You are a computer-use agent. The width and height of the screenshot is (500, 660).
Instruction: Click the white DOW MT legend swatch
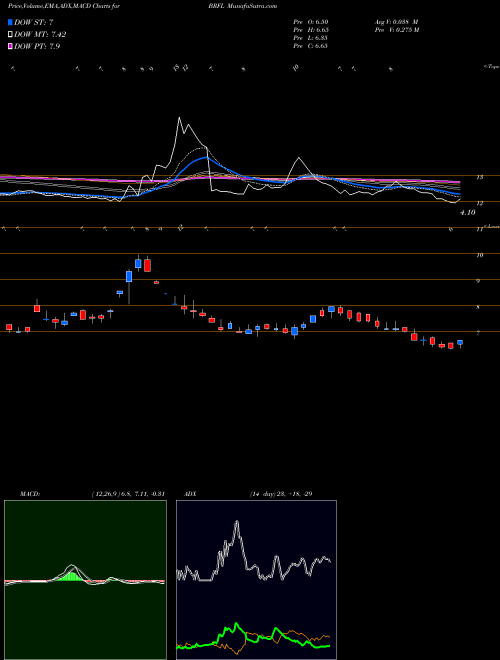click(10, 35)
